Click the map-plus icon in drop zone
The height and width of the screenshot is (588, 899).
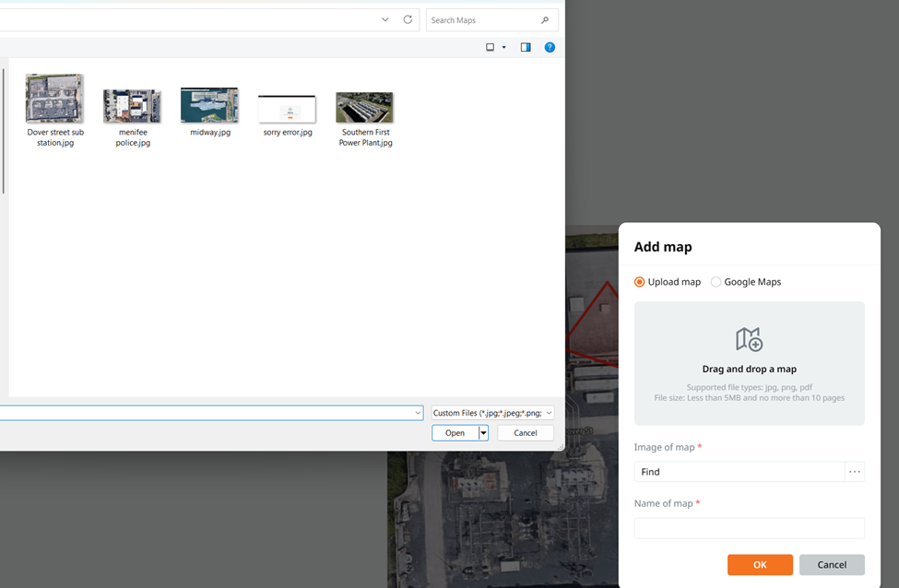click(x=749, y=339)
